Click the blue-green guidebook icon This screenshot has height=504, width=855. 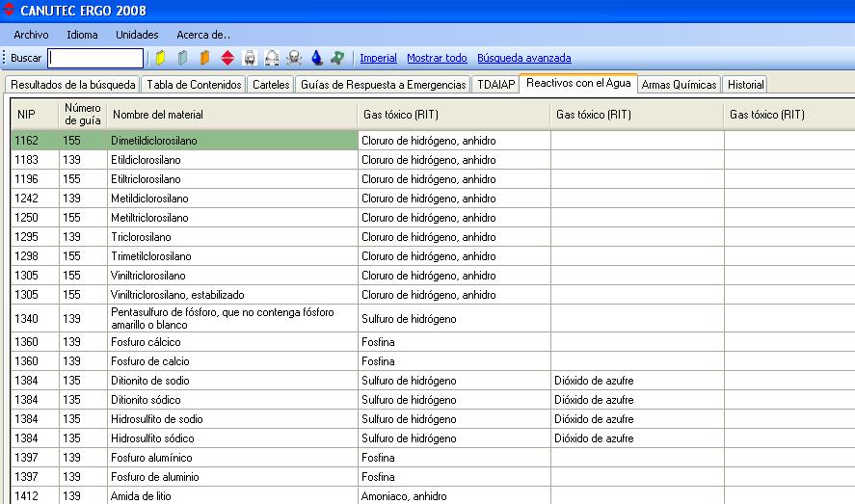pyautogui.click(x=182, y=59)
